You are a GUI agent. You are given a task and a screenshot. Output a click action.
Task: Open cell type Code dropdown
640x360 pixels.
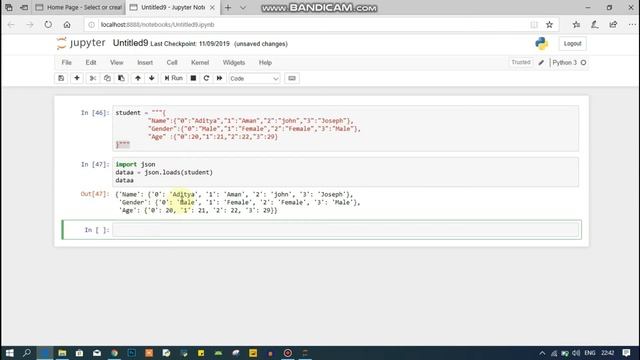tap(254, 78)
